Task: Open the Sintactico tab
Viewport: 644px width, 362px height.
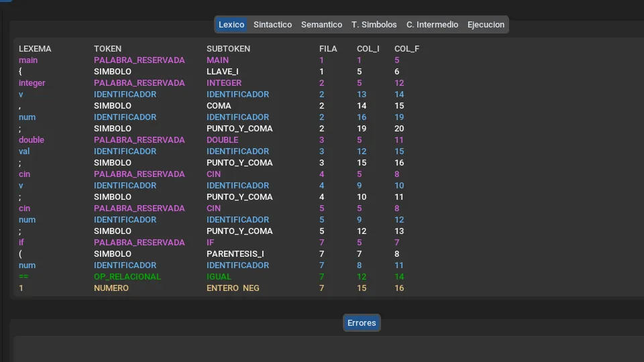Action: (x=273, y=25)
